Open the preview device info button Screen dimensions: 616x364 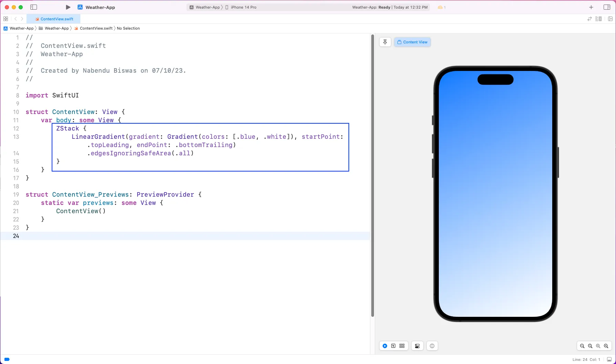coord(432,346)
